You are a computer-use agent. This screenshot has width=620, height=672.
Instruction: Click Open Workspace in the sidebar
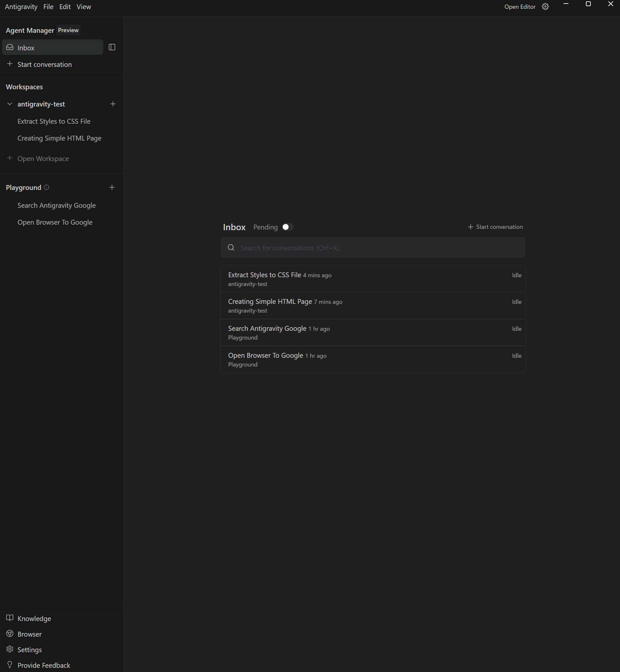tap(43, 158)
